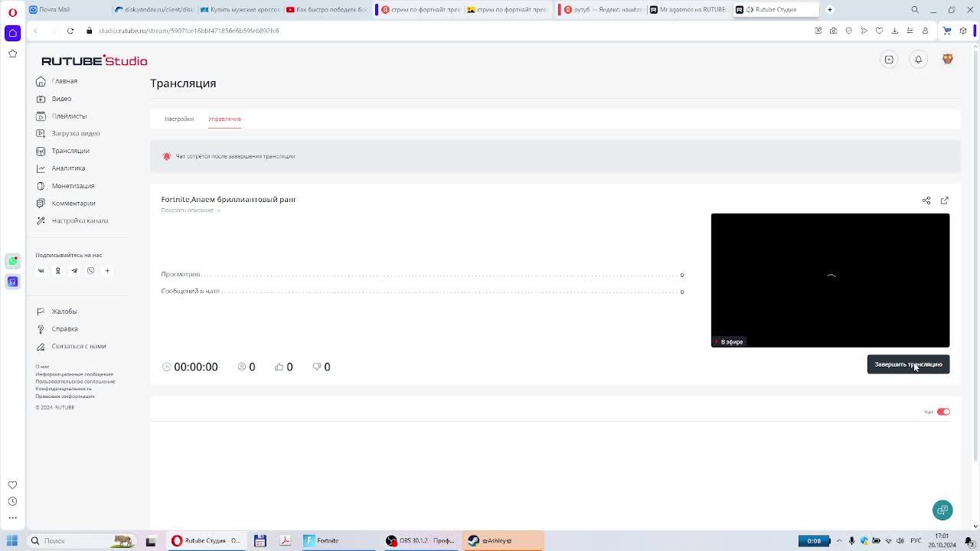Viewport: 980px width, 551px height.
Task: Open Opera sidebar bookmarks star icon
Action: point(12,54)
